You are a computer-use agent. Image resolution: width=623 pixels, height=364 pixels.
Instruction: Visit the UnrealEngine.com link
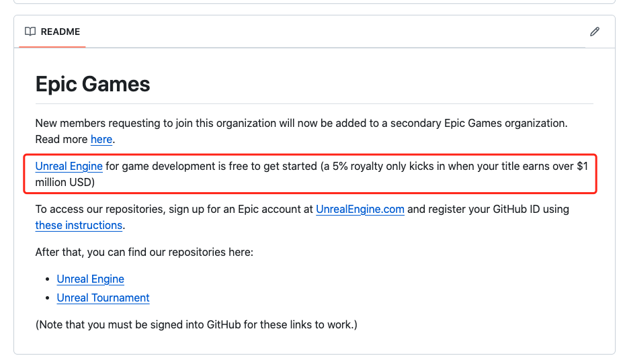[360, 209]
